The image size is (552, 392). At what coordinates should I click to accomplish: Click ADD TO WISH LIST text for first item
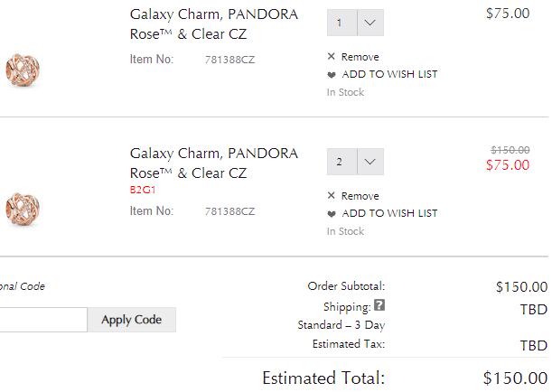click(389, 75)
